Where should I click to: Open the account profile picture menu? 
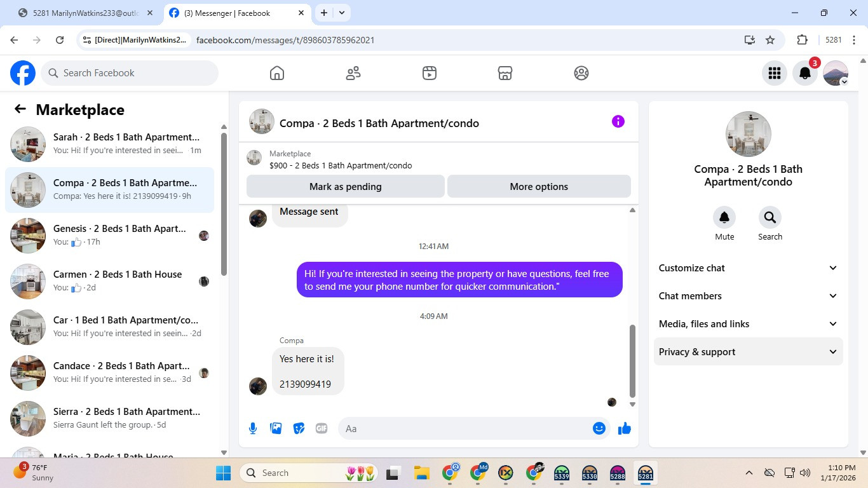836,73
